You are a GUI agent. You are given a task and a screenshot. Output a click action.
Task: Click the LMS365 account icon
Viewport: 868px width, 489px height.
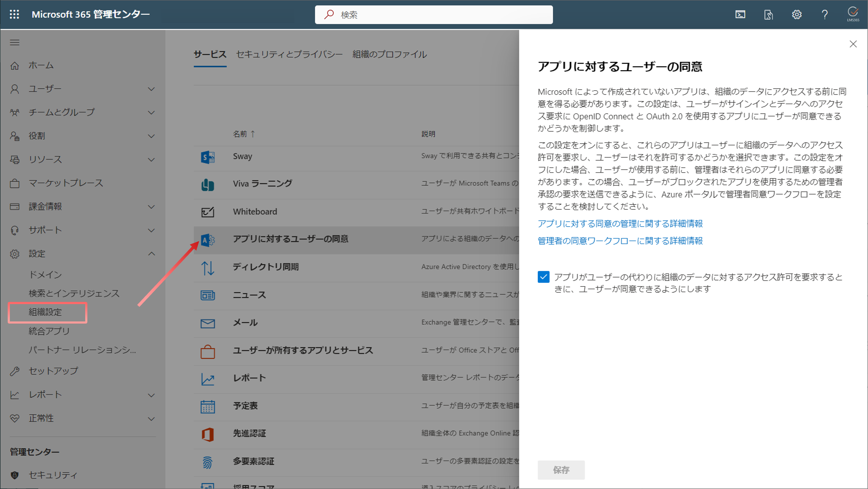[x=853, y=14]
